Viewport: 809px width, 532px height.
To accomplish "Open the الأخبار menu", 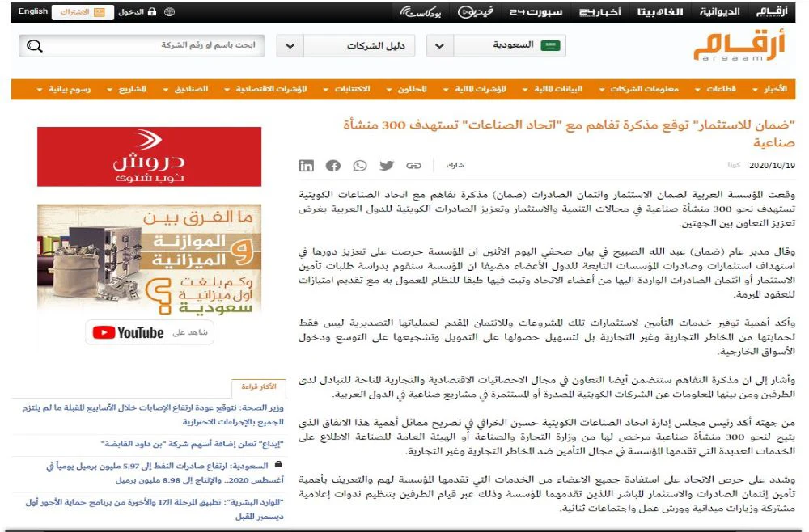I will pyautogui.click(x=771, y=89).
